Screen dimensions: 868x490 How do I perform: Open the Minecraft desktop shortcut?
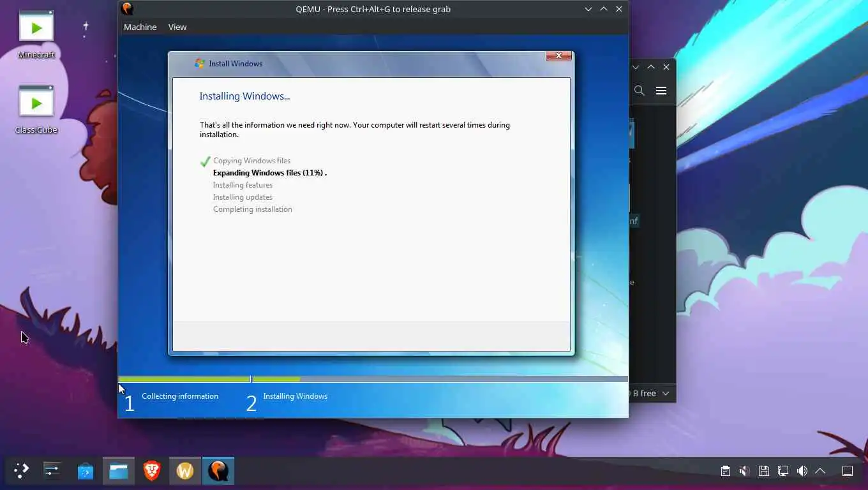click(36, 35)
